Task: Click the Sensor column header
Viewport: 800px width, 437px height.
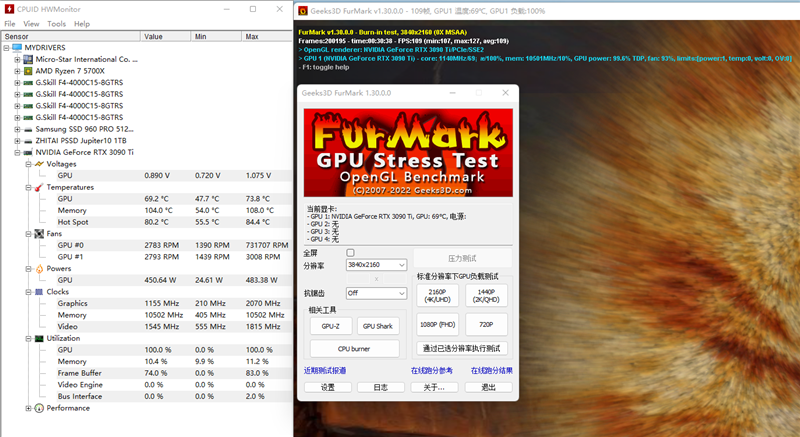Action: coord(71,36)
